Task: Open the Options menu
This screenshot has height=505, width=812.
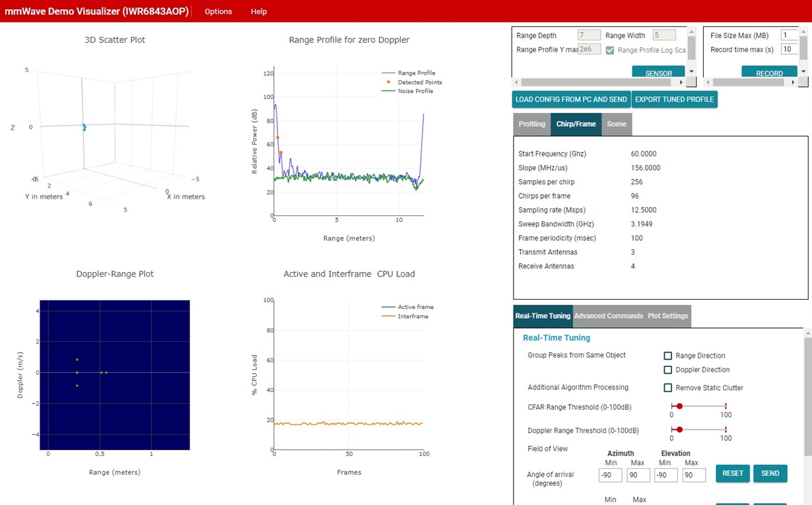Action: (x=218, y=11)
